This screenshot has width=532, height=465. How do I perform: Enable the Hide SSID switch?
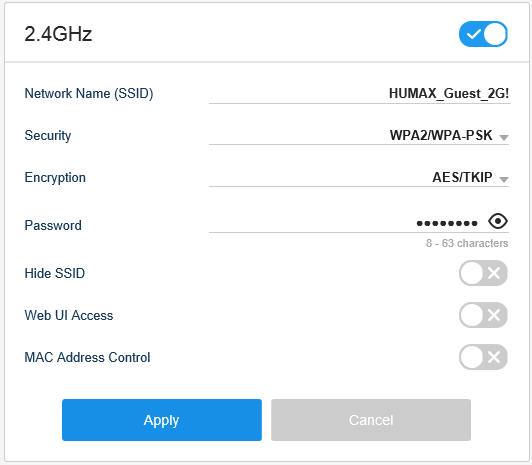(483, 273)
